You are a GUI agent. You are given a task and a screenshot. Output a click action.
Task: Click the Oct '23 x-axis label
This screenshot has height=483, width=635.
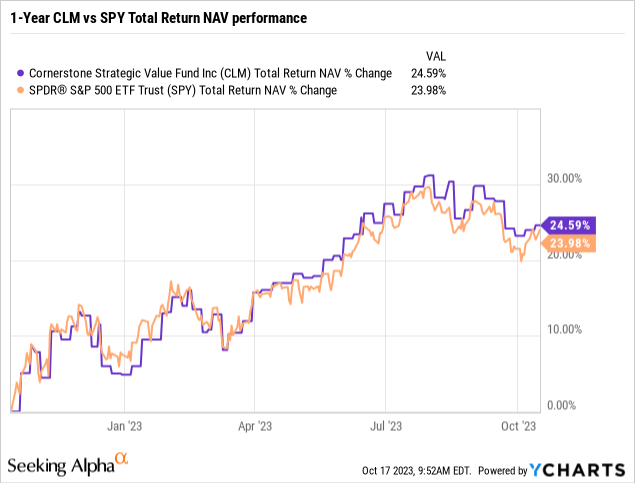tap(517, 424)
